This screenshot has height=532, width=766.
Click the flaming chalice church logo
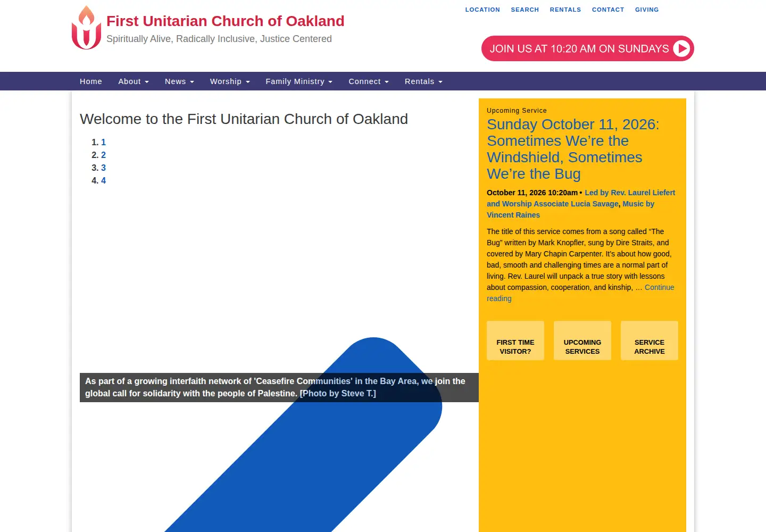click(x=86, y=28)
